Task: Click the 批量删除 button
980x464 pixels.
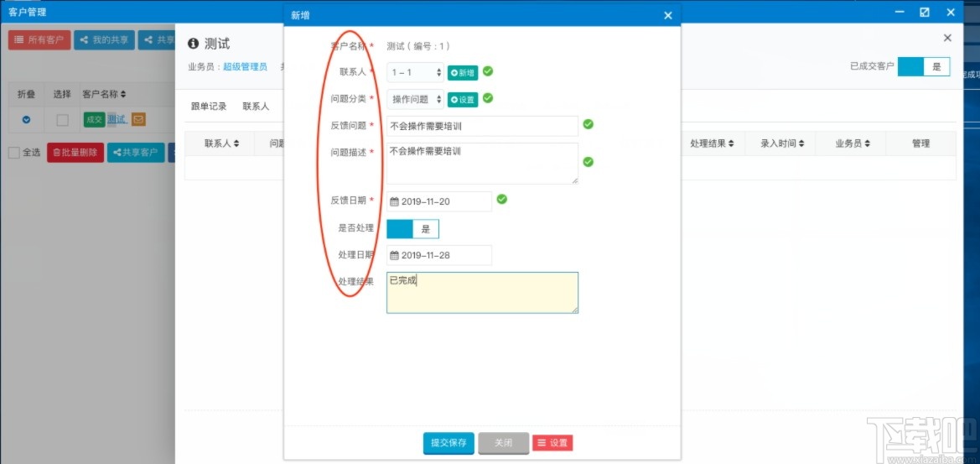Action: pos(75,152)
